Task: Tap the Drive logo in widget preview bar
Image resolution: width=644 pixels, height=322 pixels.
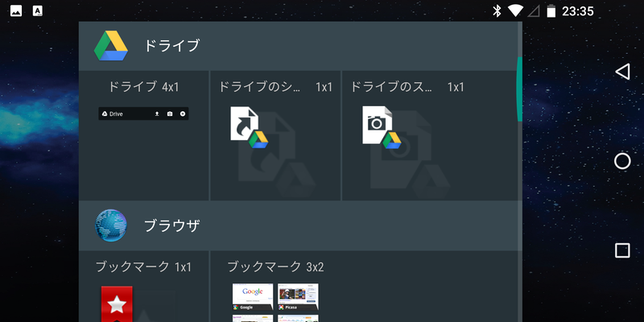Action: point(105,114)
